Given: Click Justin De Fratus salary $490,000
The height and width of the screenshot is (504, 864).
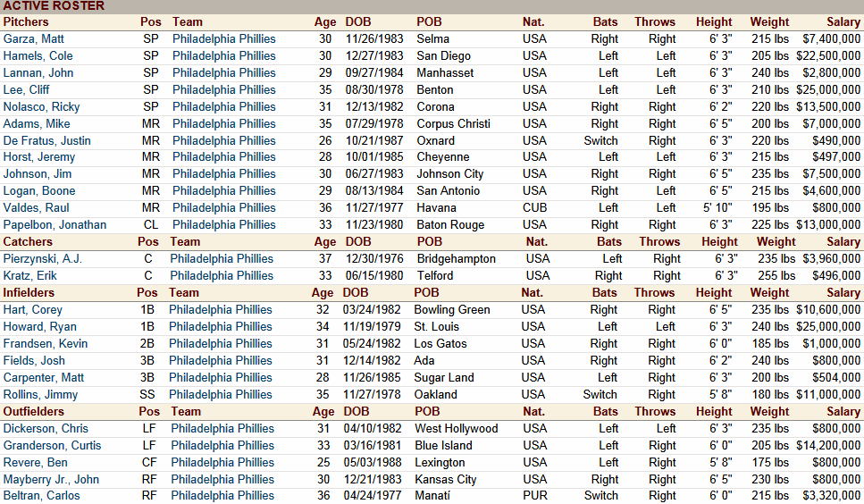Looking at the screenshot, I should (836, 141).
